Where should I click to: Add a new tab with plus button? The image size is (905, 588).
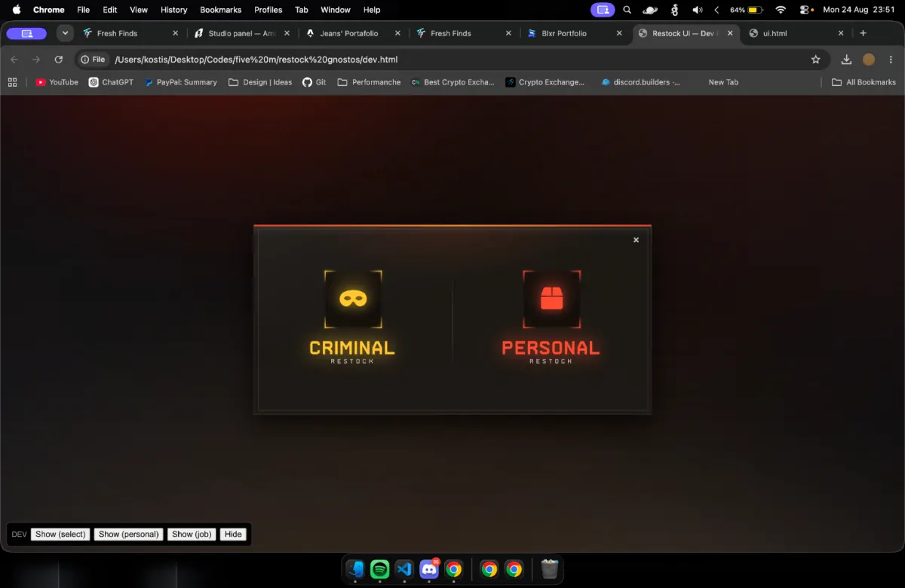click(863, 33)
